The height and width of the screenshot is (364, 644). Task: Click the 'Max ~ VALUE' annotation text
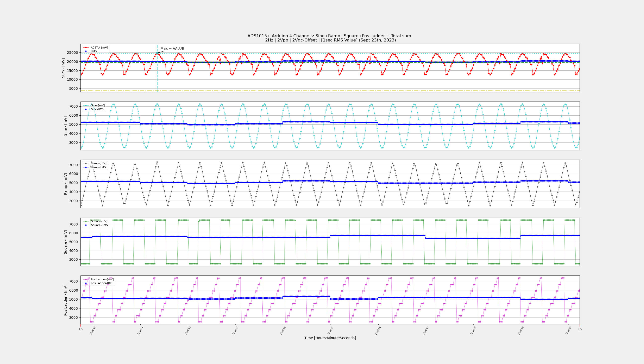[172, 49]
